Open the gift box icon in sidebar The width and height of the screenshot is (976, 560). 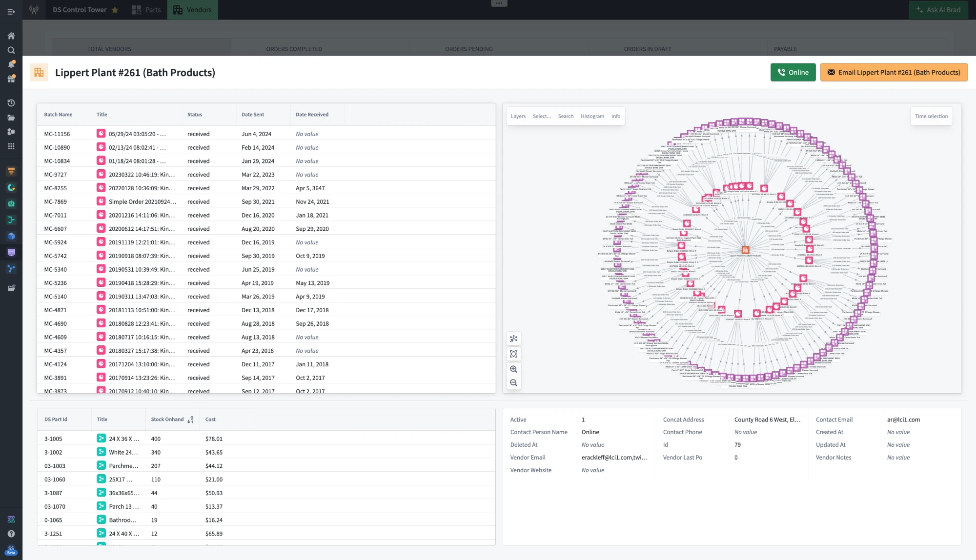pyautogui.click(x=11, y=79)
